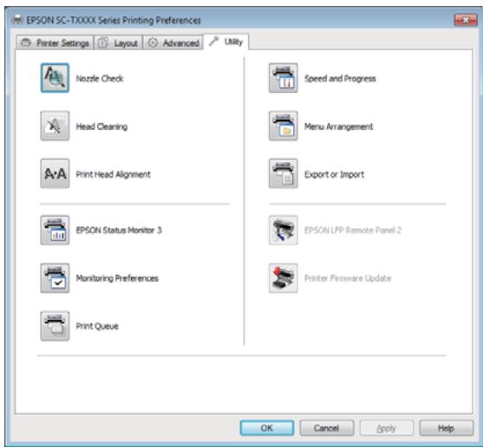The image size is (483, 448).
Task: Open the Nozzle Check utility icon
Action: [55, 78]
